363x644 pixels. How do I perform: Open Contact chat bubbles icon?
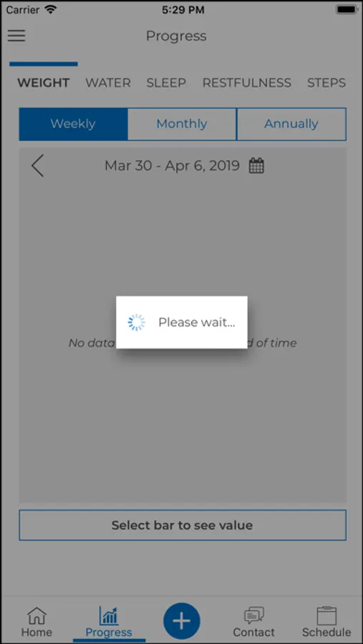253,615
